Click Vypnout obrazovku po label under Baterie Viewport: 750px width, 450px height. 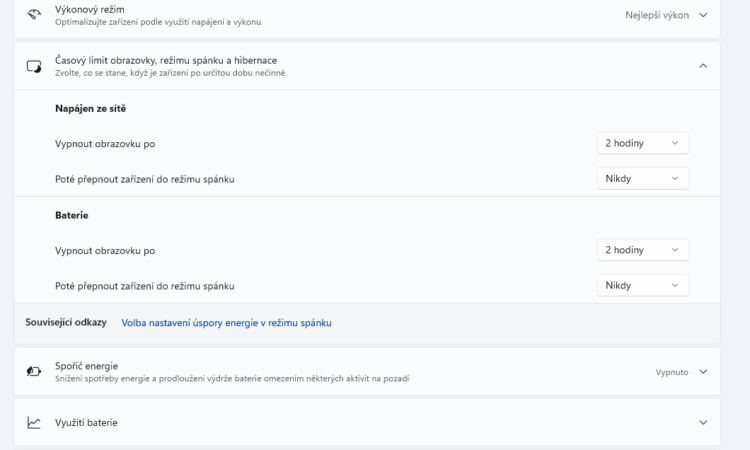(105, 251)
